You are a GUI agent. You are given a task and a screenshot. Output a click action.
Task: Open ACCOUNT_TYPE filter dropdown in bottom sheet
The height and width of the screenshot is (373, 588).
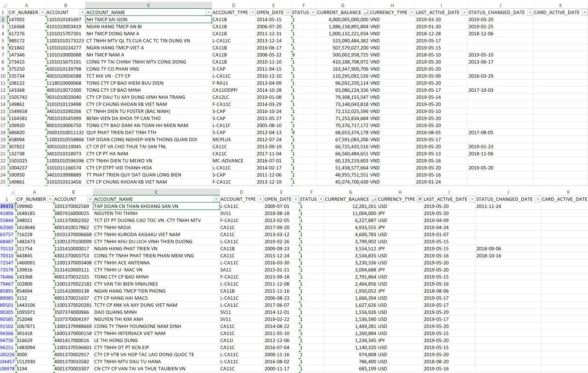(x=260, y=199)
